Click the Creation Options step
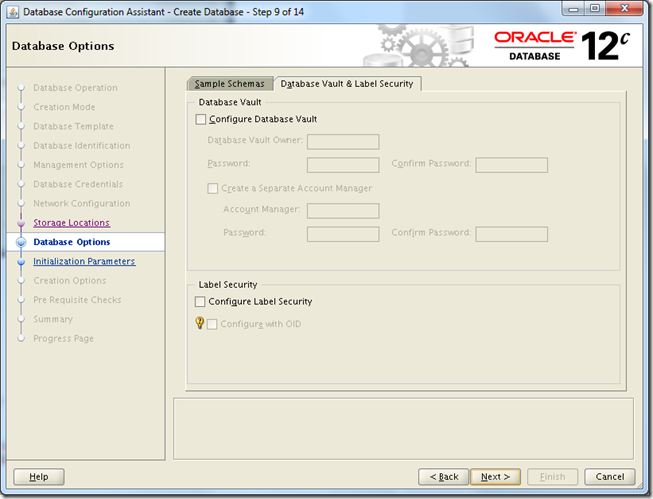The width and height of the screenshot is (653, 499). pos(70,280)
